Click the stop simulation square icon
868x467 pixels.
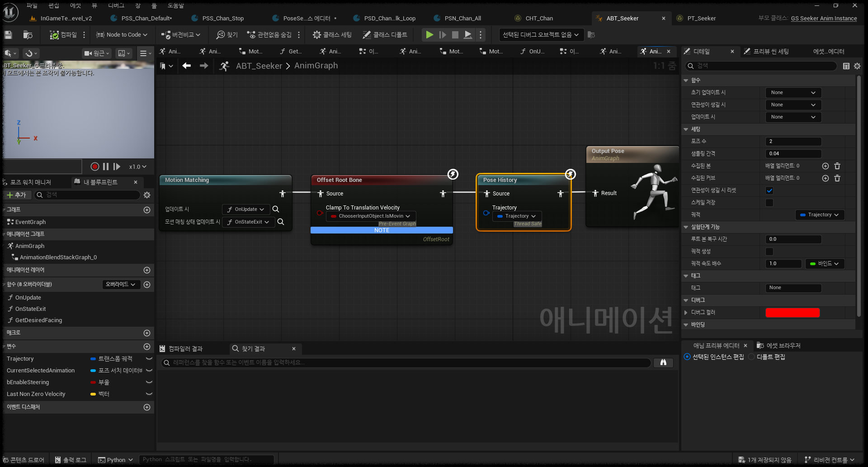tap(455, 35)
